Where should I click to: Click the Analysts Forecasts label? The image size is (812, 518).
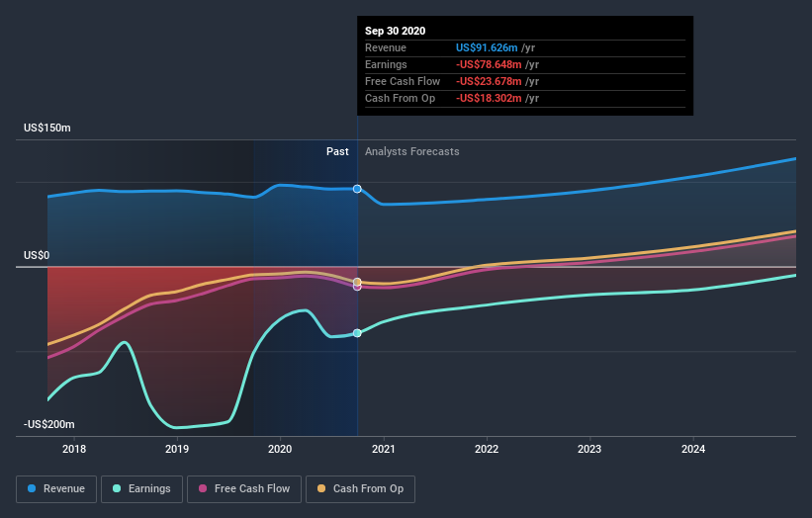412,151
